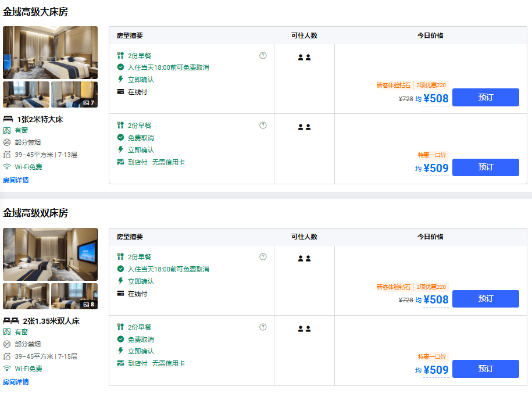This screenshot has height=393, width=532.
Task: Click 39–45平方米 | 7-15层 room size text
Action: [x=46, y=356]
